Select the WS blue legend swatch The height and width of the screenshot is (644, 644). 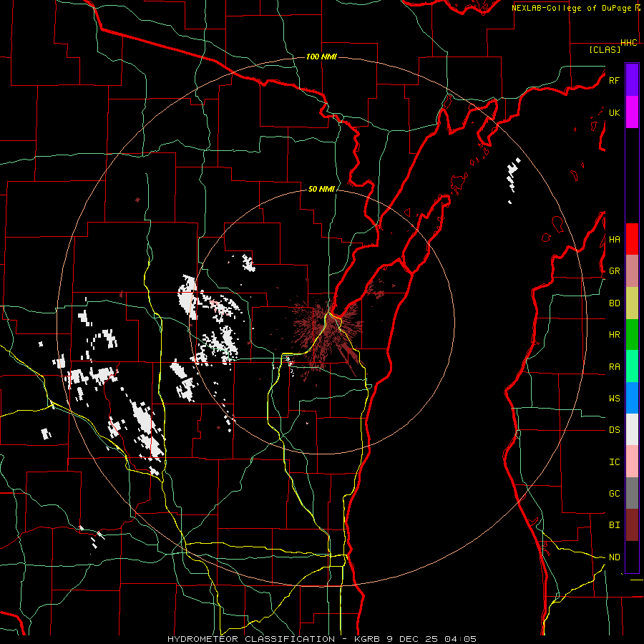[632, 398]
